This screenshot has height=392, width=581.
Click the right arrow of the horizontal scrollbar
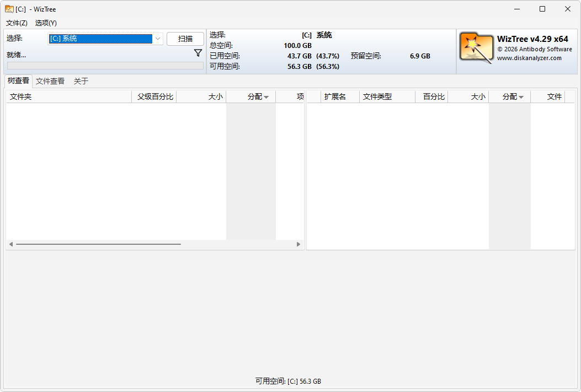pyautogui.click(x=299, y=244)
